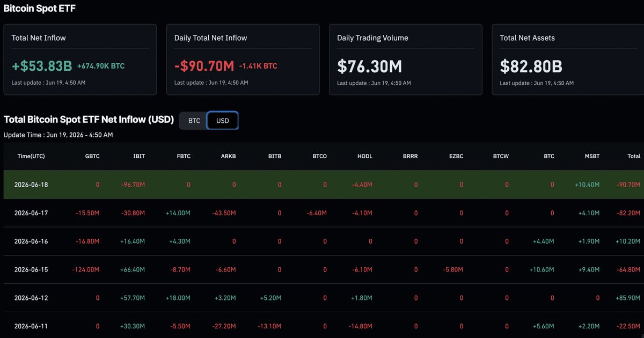Open the Total Net Inflow card
The image size is (644, 338).
[80, 60]
